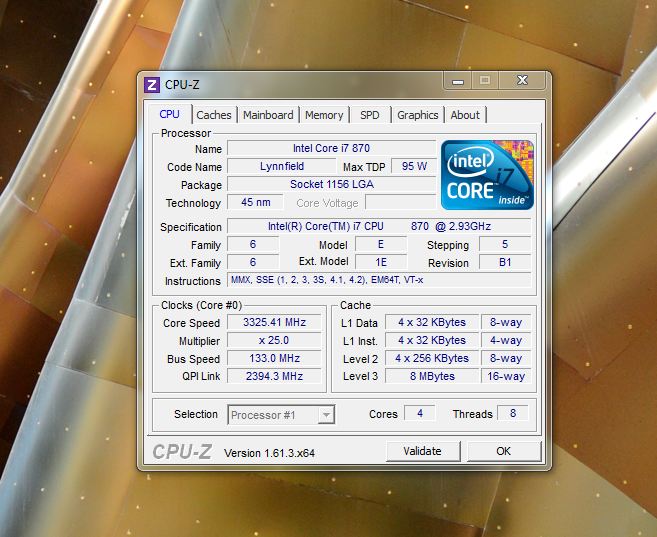Viewport: 657px width, 537px height.
Task: Open the Graphics tab
Action: [418, 115]
